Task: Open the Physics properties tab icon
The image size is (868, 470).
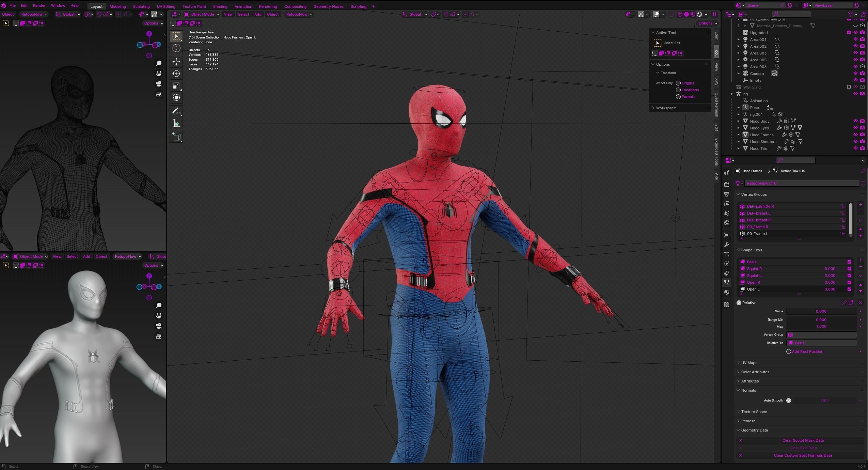Action: point(727,264)
